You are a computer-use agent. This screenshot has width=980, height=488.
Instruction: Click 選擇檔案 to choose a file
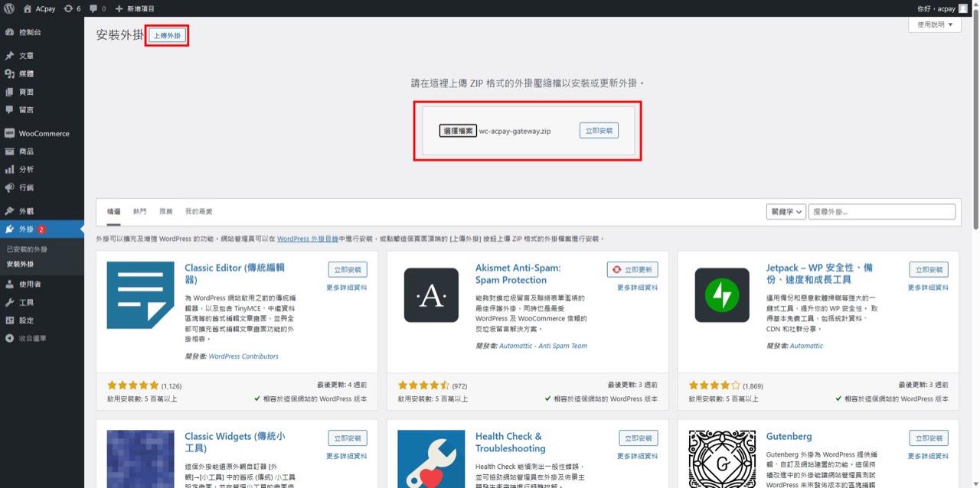[x=458, y=131]
